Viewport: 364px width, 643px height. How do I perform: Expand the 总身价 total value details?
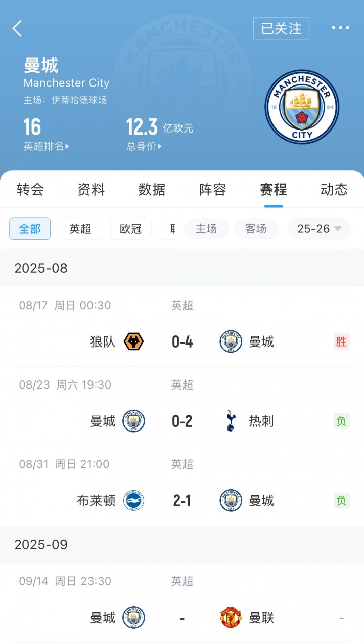pos(144,147)
